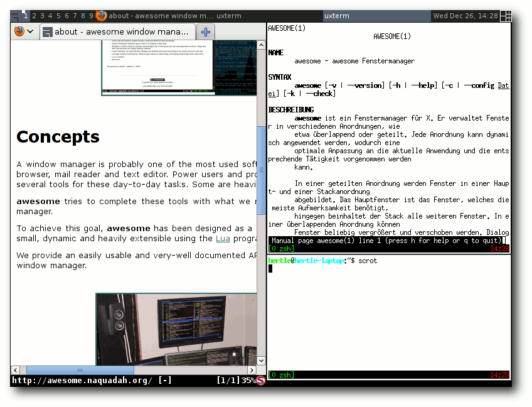
Task: Select the about - awesome window manager tab
Action: pyautogui.click(x=118, y=32)
